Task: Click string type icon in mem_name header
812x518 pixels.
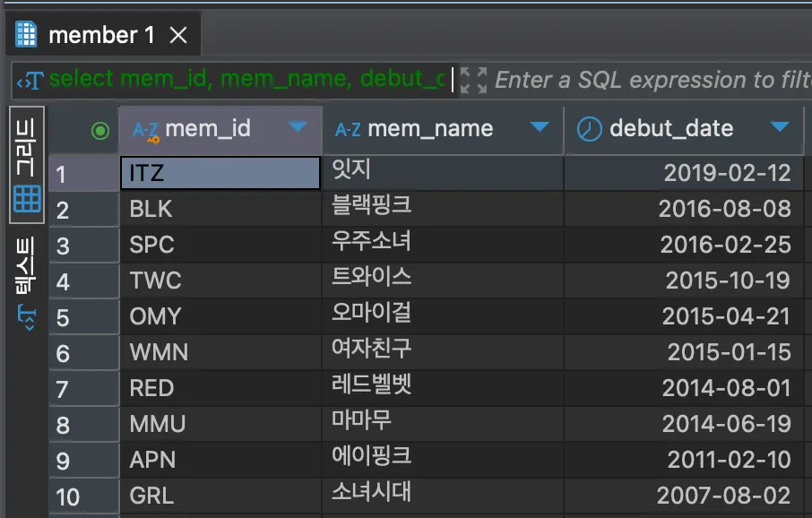Action: point(348,129)
